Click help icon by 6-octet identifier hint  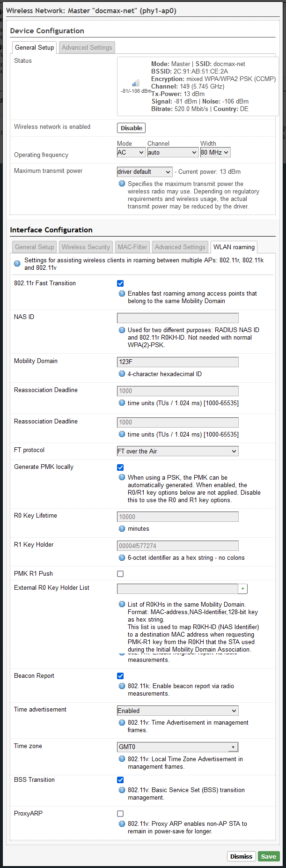122,557
